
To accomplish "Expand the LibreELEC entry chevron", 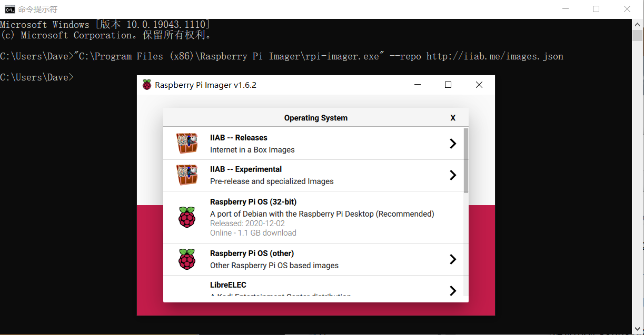I will click(x=453, y=290).
